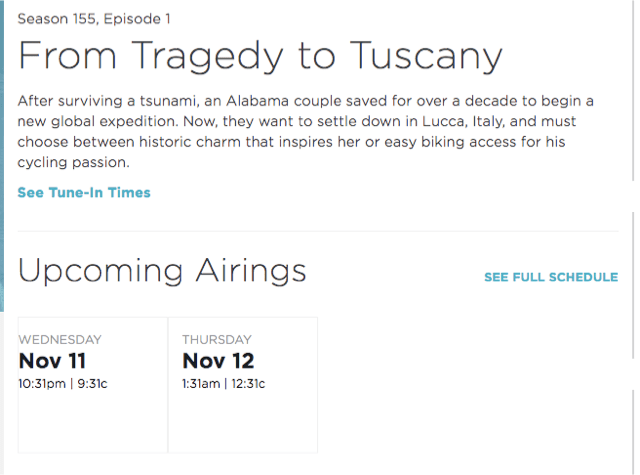
Task: Select the Wednesday Nov 11 airing card
Action: point(93,385)
